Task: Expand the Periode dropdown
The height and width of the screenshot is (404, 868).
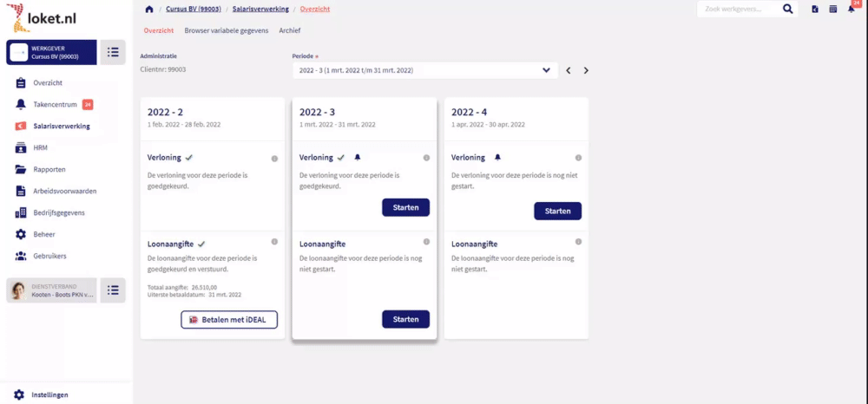Action: tap(546, 70)
